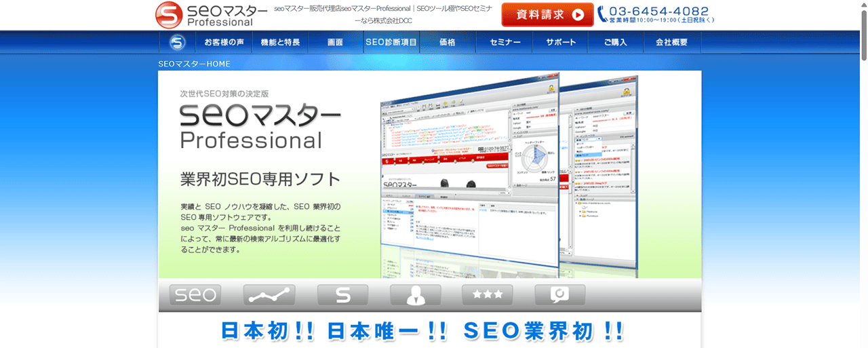Open the セミナー menu item

[x=505, y=42]
